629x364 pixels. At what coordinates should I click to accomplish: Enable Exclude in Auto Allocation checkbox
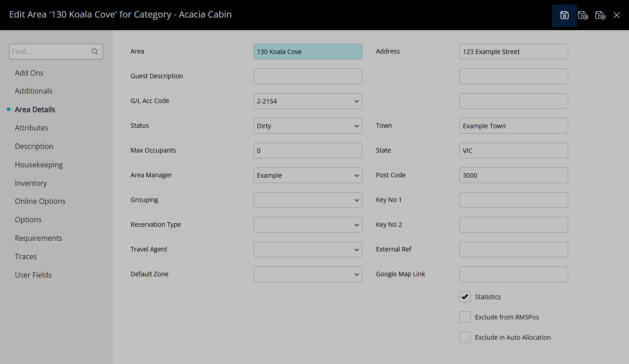(x=465, y=337)
